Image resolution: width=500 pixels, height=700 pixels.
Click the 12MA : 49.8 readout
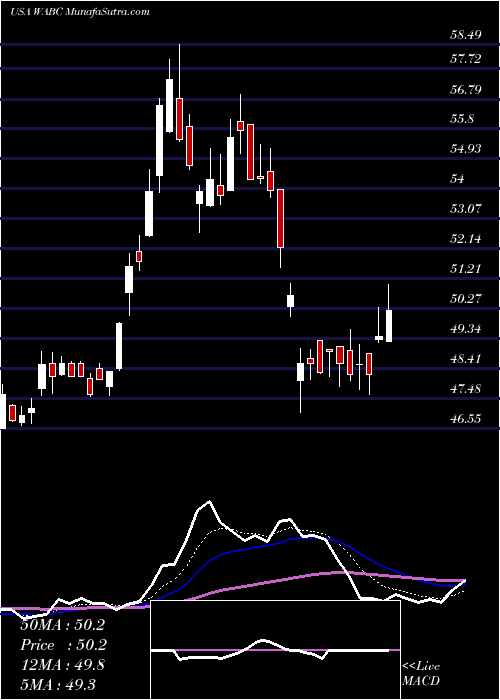62,665
